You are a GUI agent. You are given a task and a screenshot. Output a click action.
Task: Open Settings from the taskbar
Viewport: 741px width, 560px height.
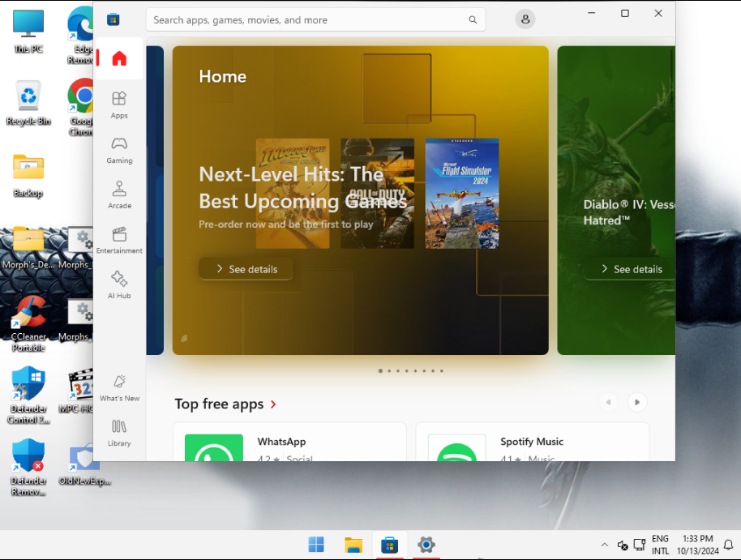click(x=426, y=545)
